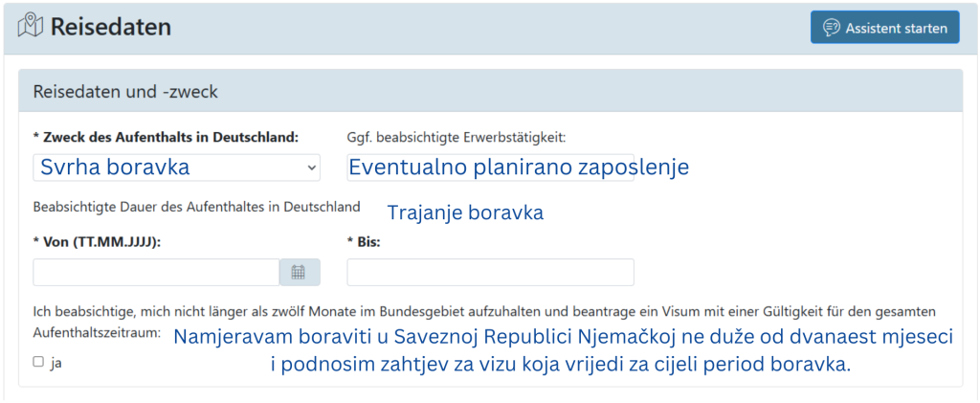Click the "Von (TT.MM.JJJJ)" label
This screenshot has height=403, width=980.
pos(97,242)
